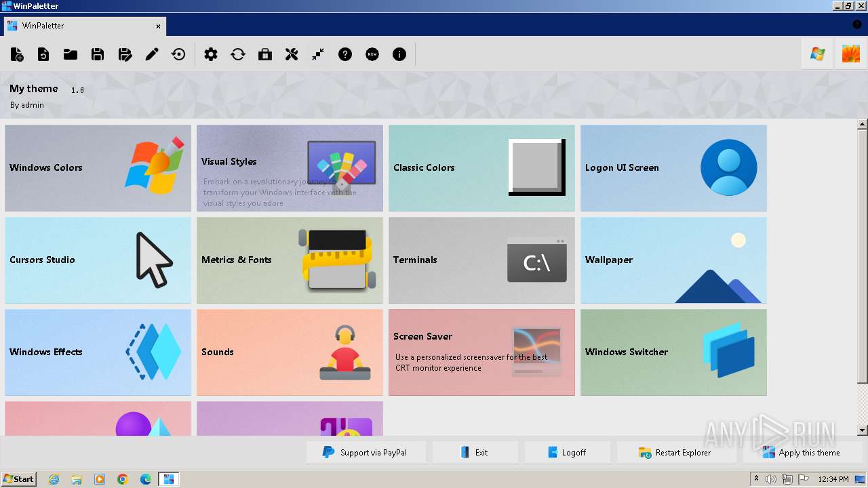
Task: Open File Explorer taskbar icon
Action: [77, 479]
